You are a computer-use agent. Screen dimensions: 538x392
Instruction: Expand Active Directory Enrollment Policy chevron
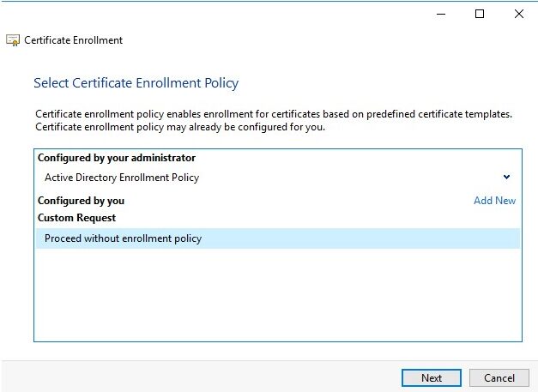[506, 178]
